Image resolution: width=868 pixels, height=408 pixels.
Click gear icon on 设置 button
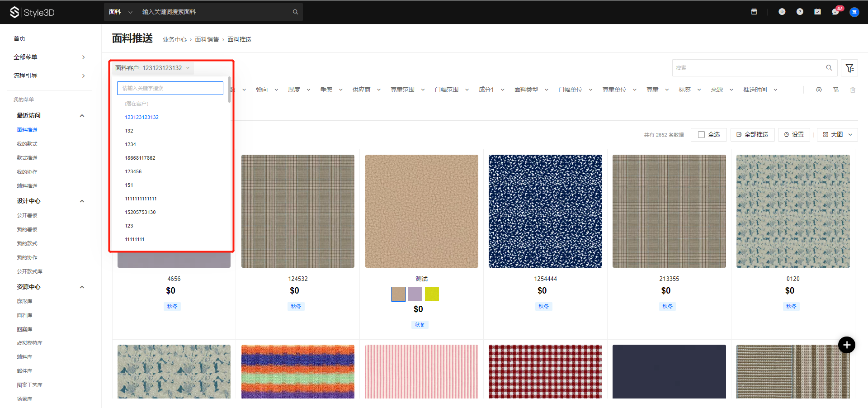click(x=787, y=134)
